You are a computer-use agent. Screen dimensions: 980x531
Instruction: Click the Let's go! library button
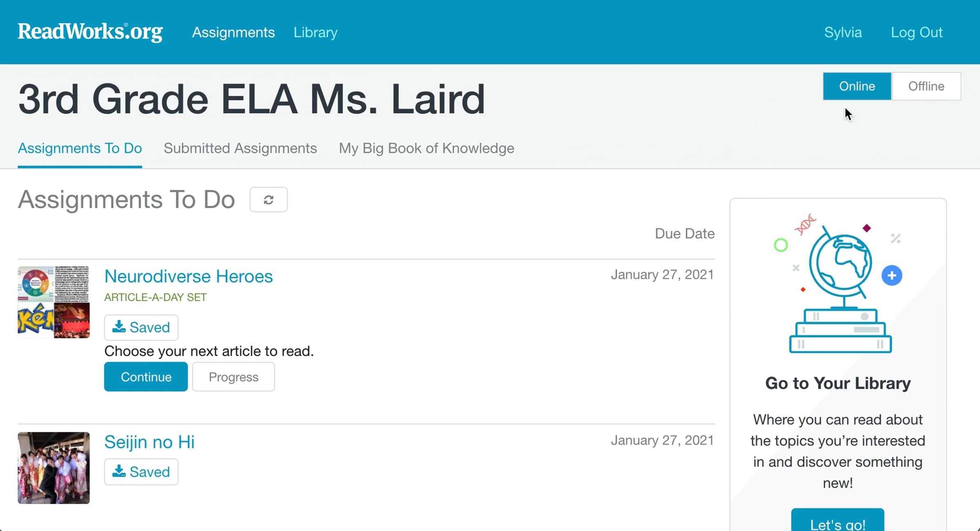(837, 520)
